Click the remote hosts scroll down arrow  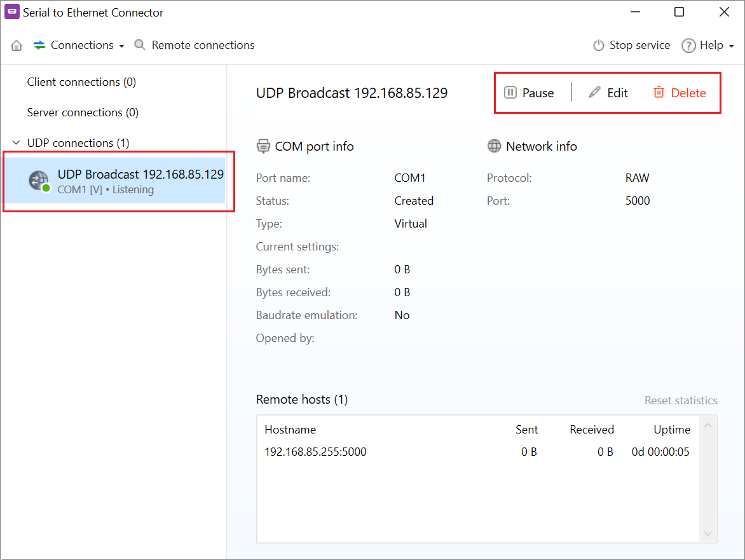pos(707,533)
